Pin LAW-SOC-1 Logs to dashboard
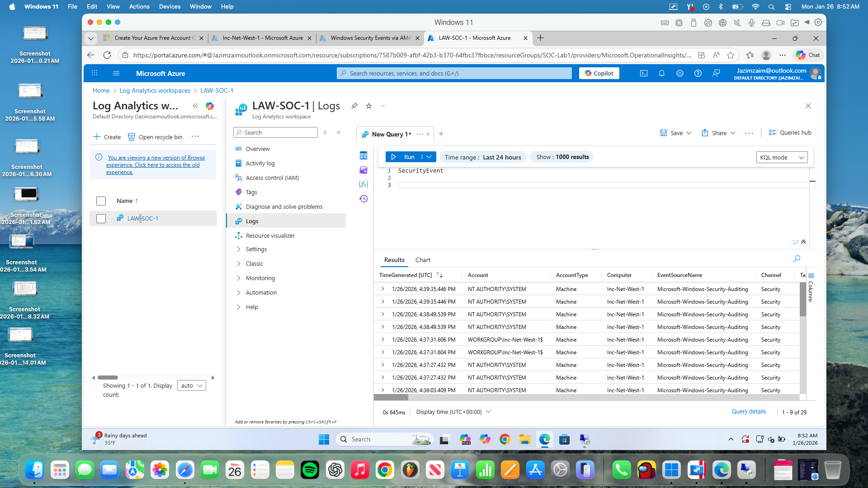This screenshot has height=488, width=868. tap(354, 106)
